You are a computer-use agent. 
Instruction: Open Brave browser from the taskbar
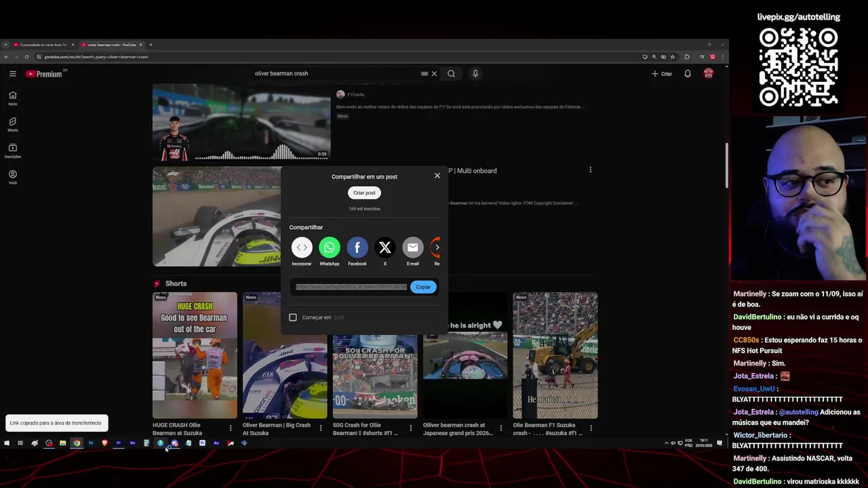pos(104,443)
